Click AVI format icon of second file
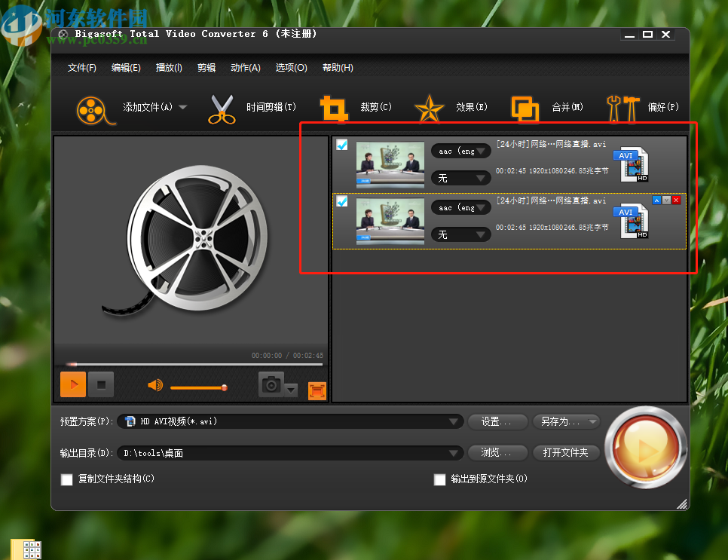The height and width of the screenshot is (560, 728). point(632,221)
